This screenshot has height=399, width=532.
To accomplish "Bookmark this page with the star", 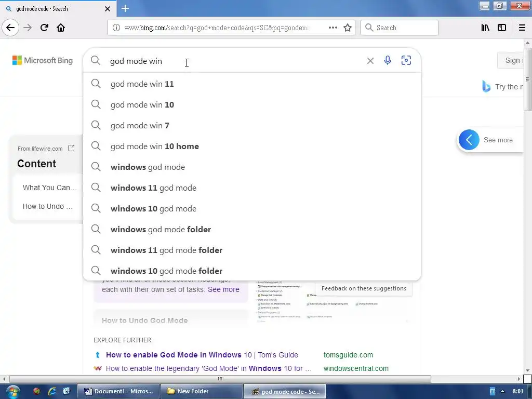I will point(348,28).
